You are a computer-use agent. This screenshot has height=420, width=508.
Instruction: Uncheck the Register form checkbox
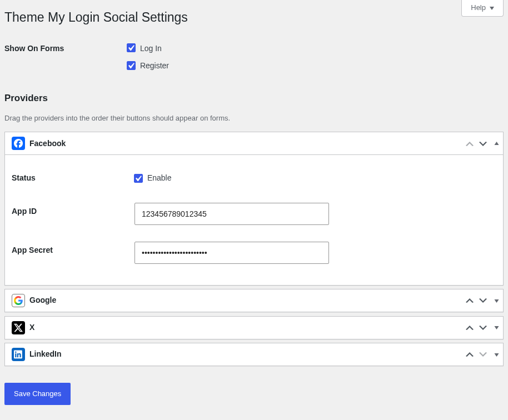[x=131, y=66]
